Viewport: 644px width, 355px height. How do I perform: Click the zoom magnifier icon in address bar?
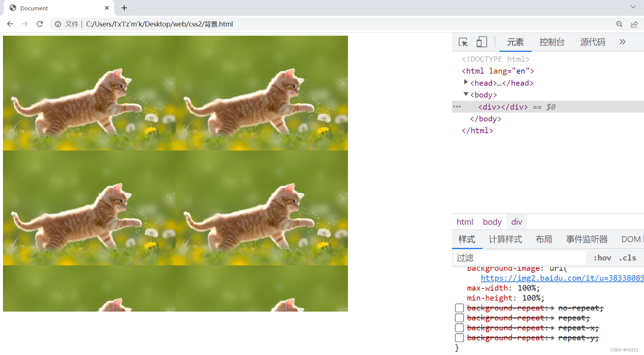click(x=619, y=24)
